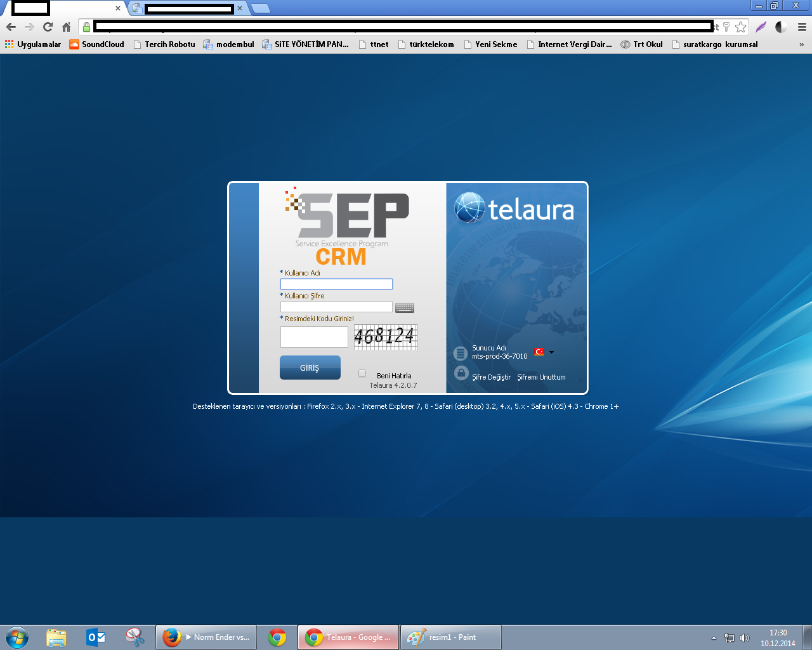The width and height of the screenshot is (812, 650).
Task: Click the purple feather extension icon
Action: (x=761, y=27)
